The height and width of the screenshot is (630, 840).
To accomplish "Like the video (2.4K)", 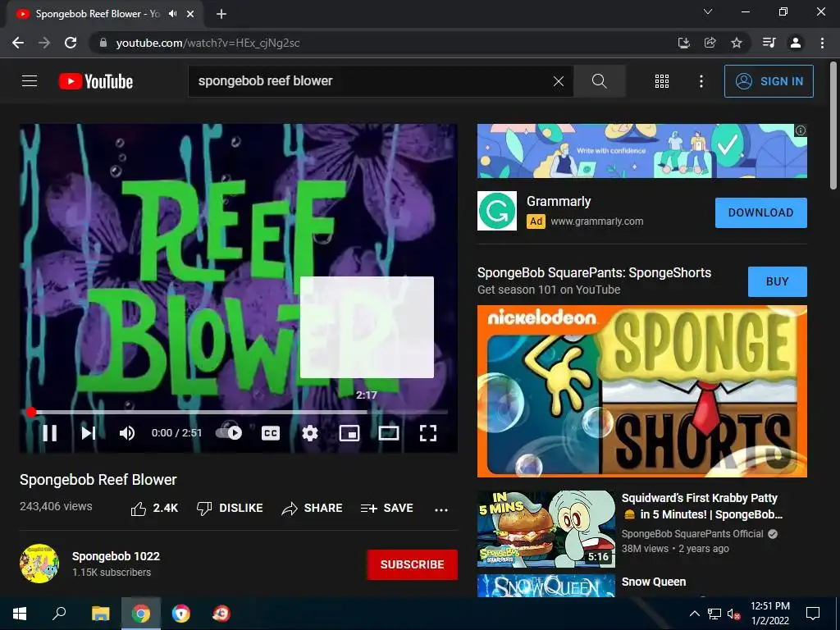I will click(154, 508).
